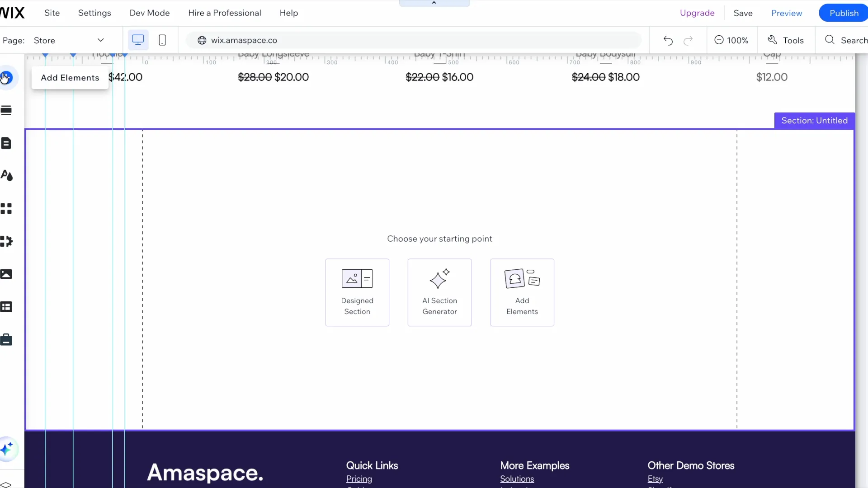Open the Settings menu
Viewport: 868px width, 488px height.
(94, 13)
